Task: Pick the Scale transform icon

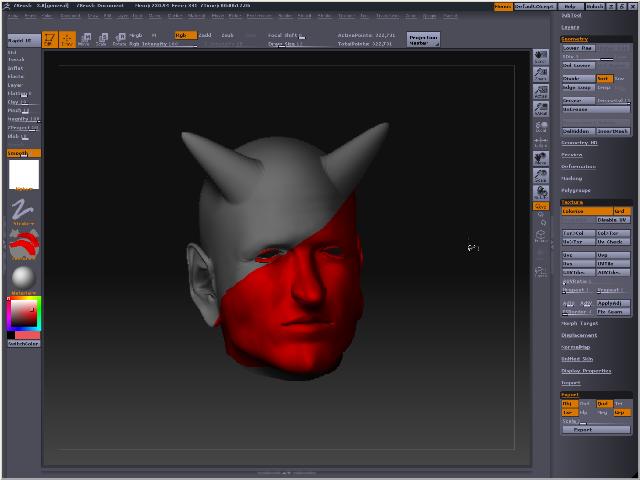Action: pos(101,39)
